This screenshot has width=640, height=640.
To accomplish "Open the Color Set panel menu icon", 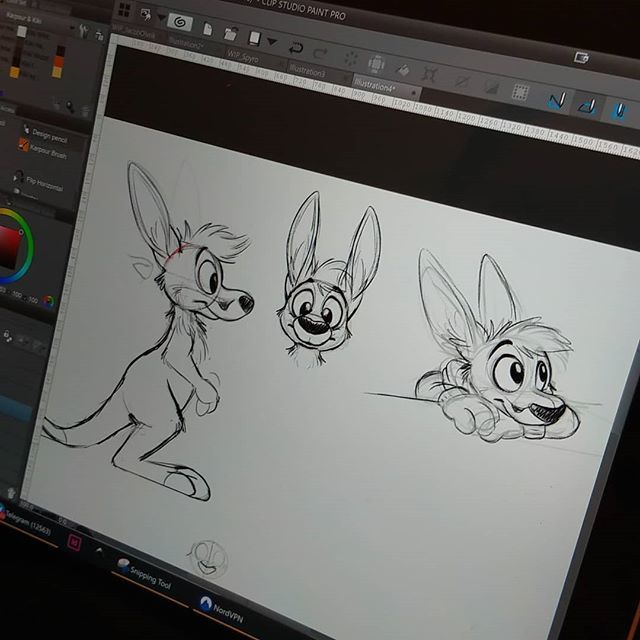I will [100, 36].
